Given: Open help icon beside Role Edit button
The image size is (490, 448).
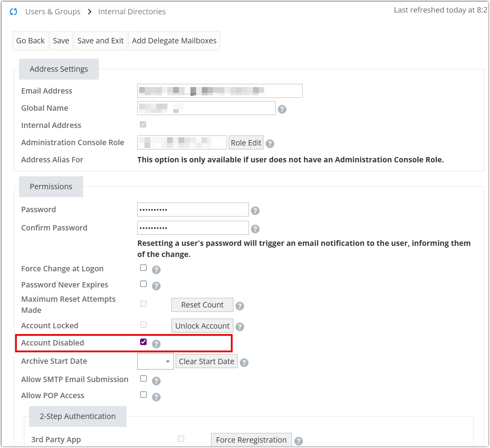Looking at the screenshot, I should pos(270,144).
